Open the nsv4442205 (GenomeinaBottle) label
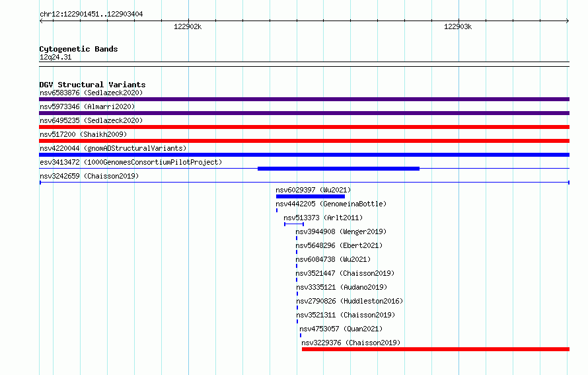The height and width of the screenshot is (375, 588). (x=331, y=204)
